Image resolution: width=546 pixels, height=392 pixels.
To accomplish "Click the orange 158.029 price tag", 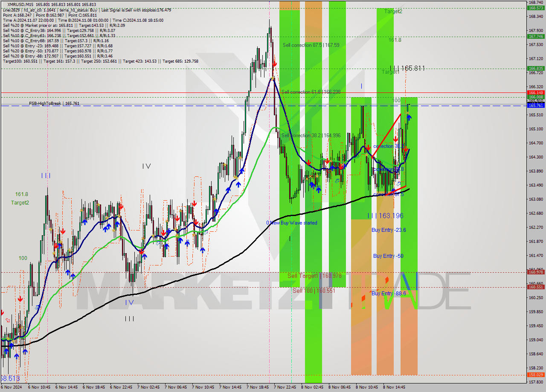I will click(536, 375).
